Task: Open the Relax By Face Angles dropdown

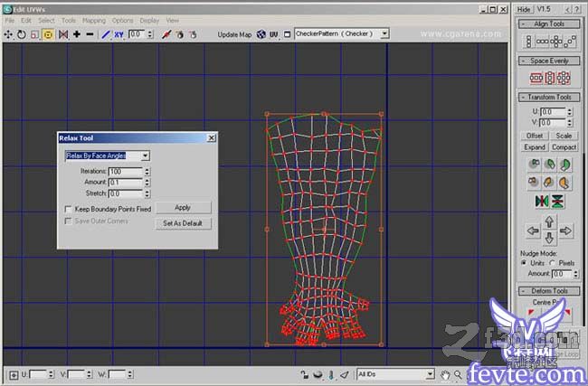Action: tap(145, 155)
